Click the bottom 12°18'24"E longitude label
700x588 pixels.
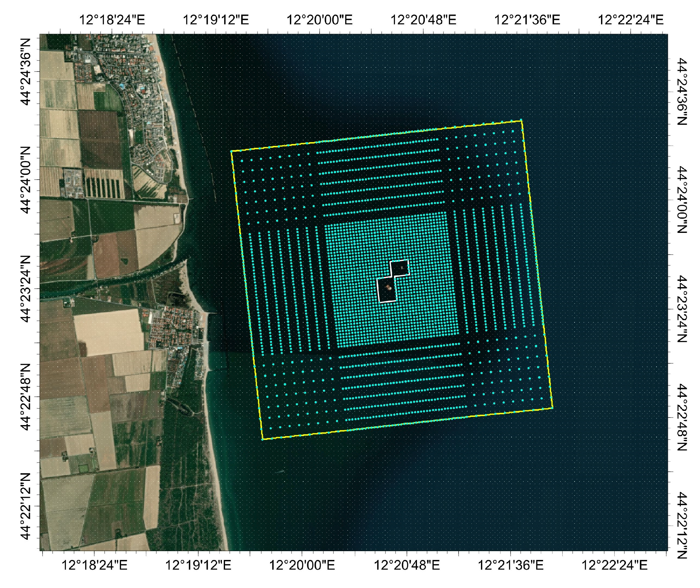pos(95,565)
